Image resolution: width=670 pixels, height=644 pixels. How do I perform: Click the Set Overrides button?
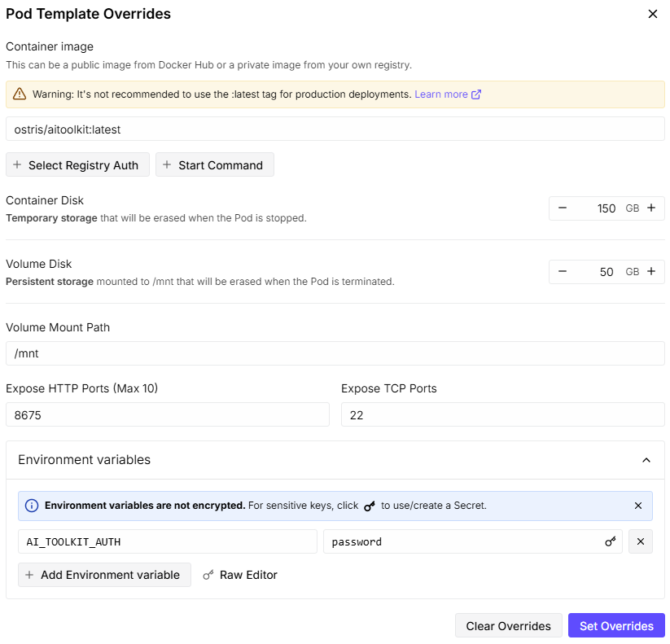pyautogui.click(x=616, y=626)
